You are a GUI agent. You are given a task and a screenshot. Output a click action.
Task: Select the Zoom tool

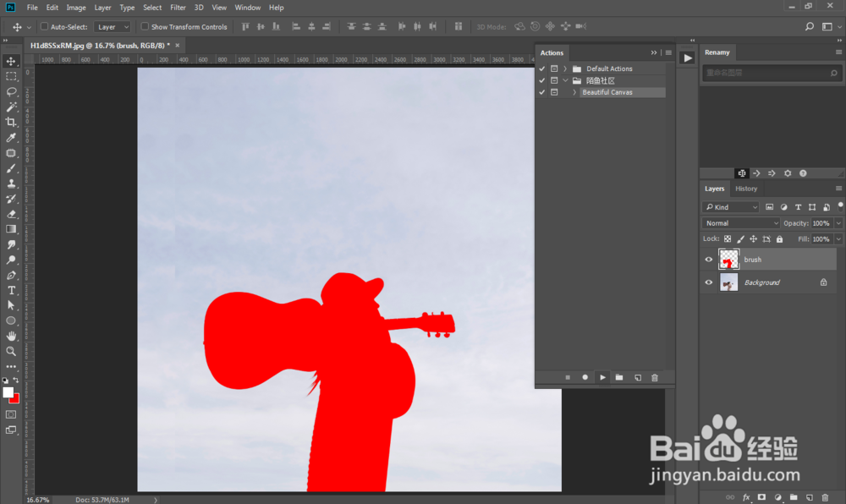[x=11, y=351]
